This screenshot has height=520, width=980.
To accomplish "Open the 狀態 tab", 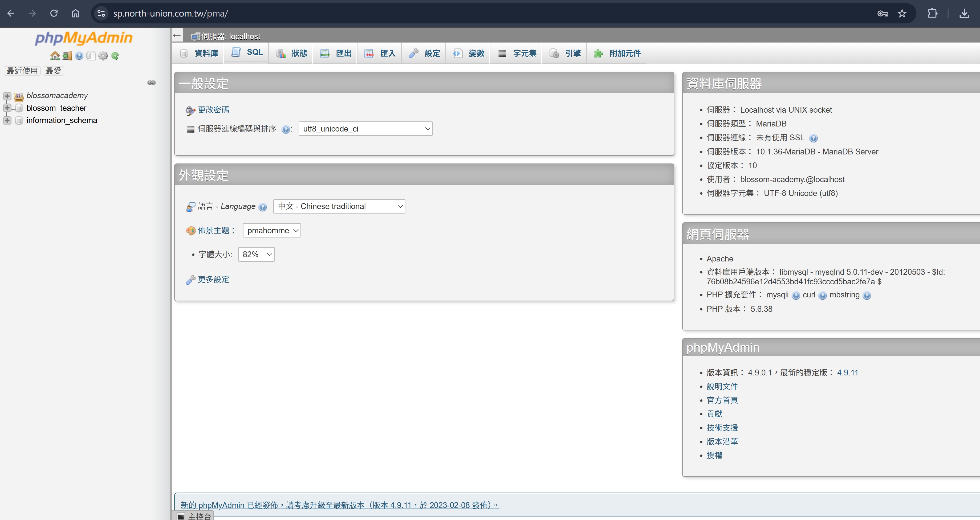I will (291, 53).
